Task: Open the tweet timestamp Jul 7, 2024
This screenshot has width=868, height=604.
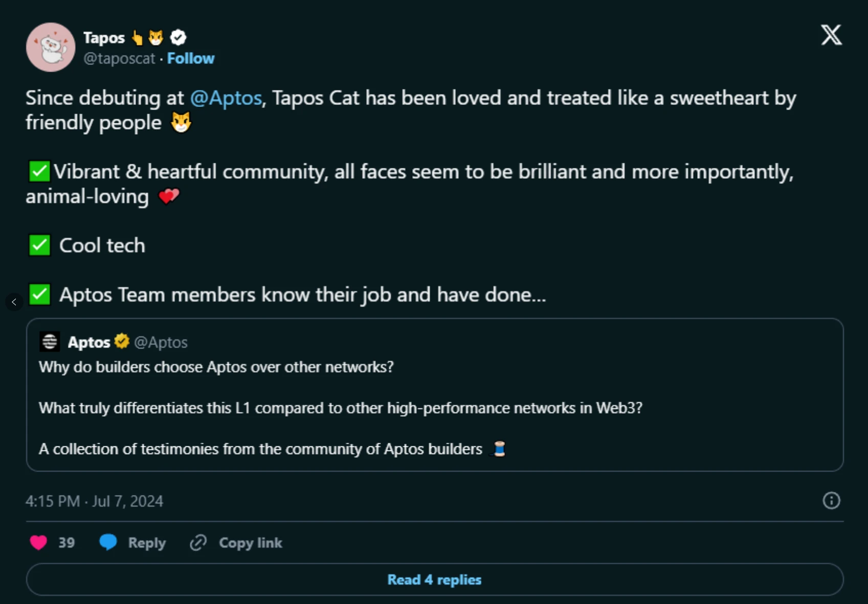Action: click(95, 501)
